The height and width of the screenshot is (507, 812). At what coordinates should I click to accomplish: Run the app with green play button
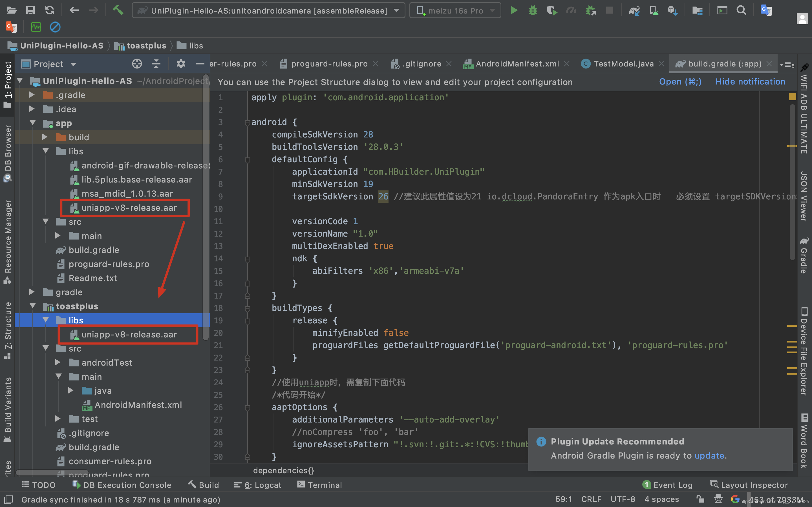pyautogui.click(x=514, y=10)
